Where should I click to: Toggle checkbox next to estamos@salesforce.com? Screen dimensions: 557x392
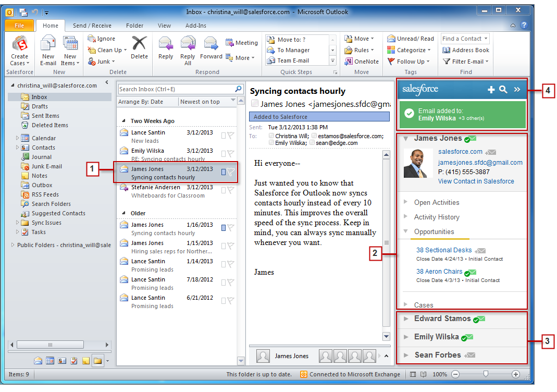314,136
